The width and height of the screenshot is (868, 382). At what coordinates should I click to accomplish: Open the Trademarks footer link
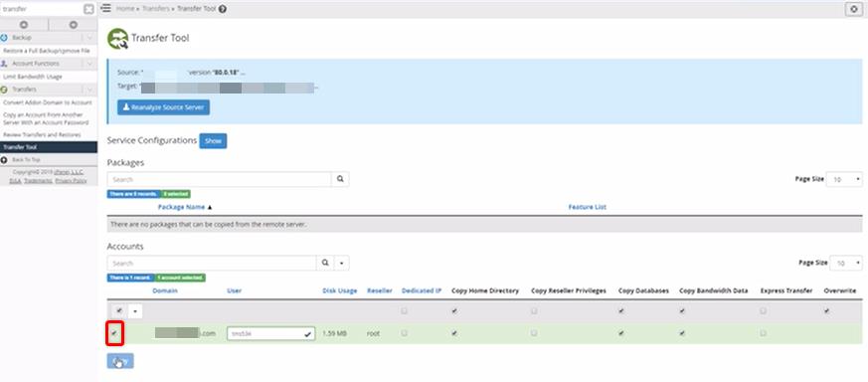point(38,180)
